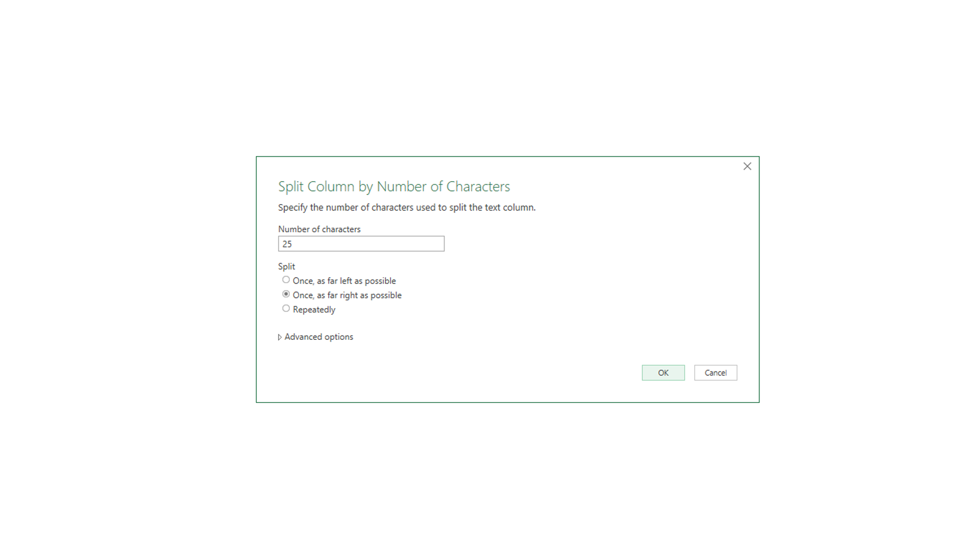Click the 'Number of characters' label

(x=320, y=229)
